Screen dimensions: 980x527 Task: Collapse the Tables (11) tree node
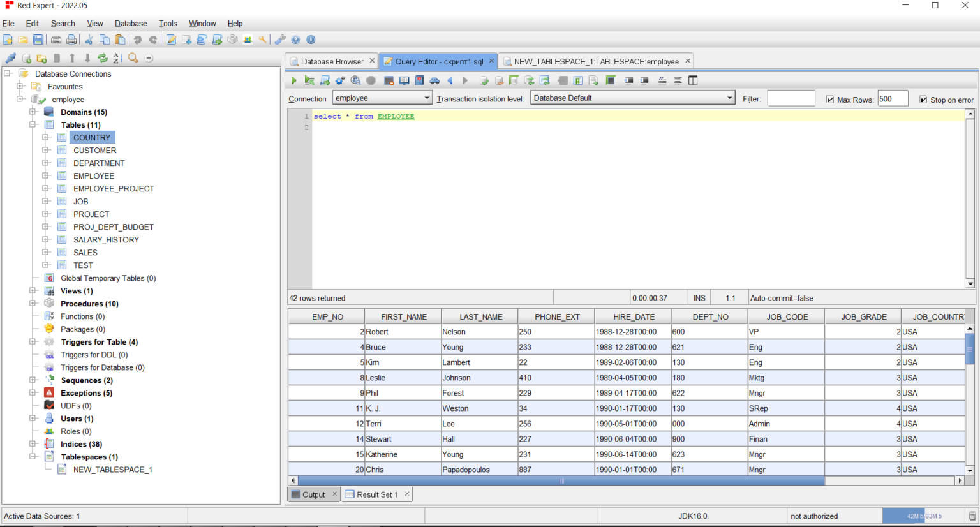click(33, 125)
